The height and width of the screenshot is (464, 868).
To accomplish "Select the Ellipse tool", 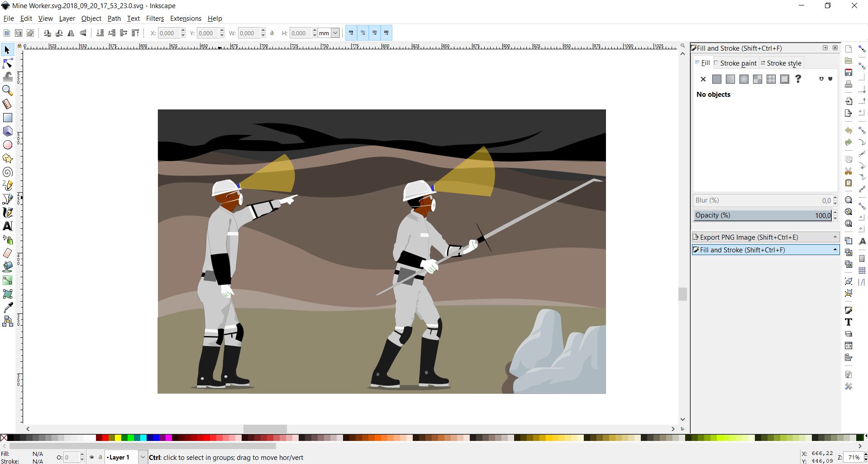I will click(x=7, y=145).
